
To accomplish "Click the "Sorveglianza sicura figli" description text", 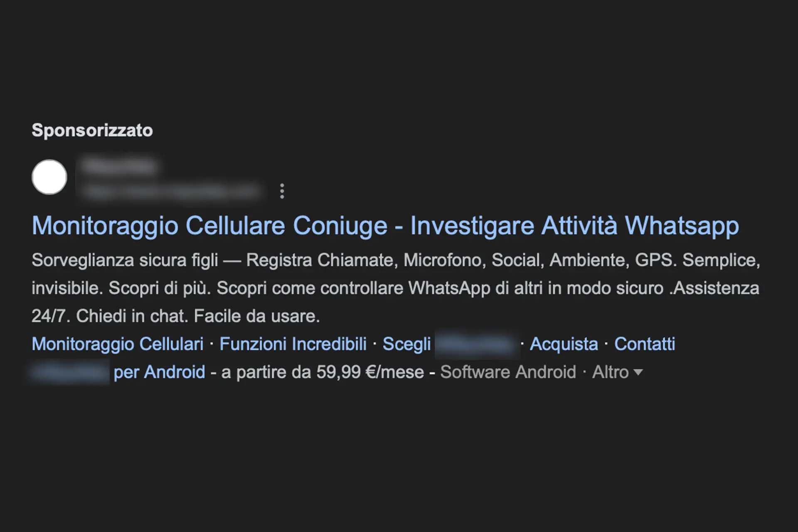I will point(125,260).
